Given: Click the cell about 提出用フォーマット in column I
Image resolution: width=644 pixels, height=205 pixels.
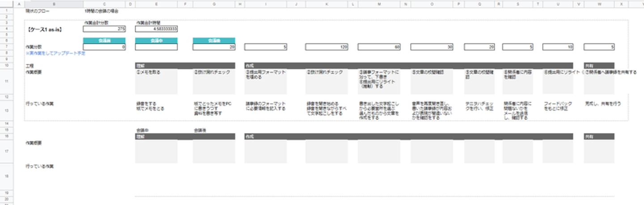Looking at the screenshot, I should [266, 82].
